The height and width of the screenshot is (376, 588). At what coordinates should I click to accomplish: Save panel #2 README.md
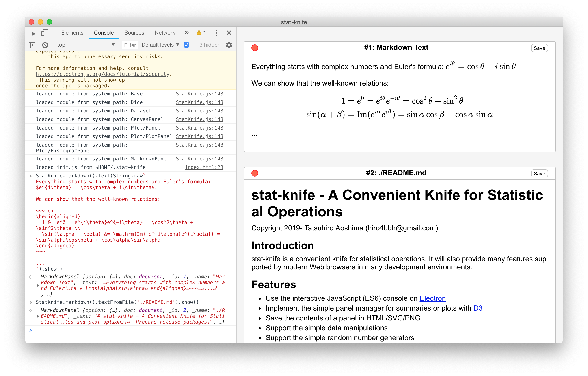(540, 173)
